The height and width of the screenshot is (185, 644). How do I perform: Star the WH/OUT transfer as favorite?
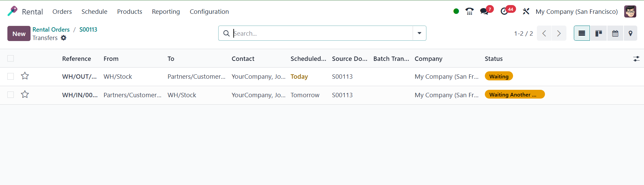pos(25,76)
